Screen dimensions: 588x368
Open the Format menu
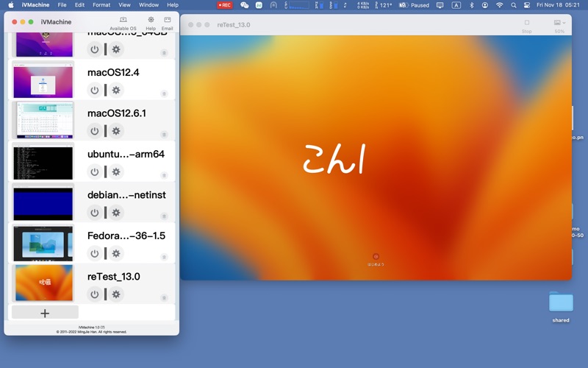tap(101, 5)
